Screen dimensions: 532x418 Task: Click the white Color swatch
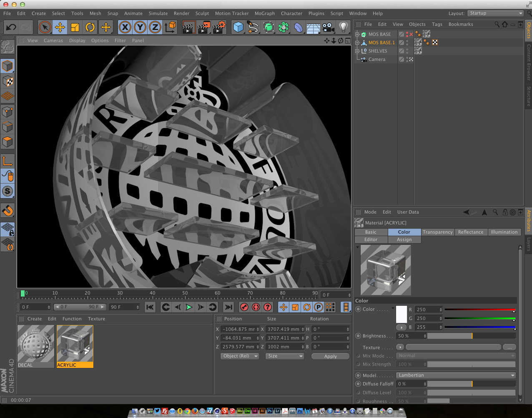click(401, 314)
